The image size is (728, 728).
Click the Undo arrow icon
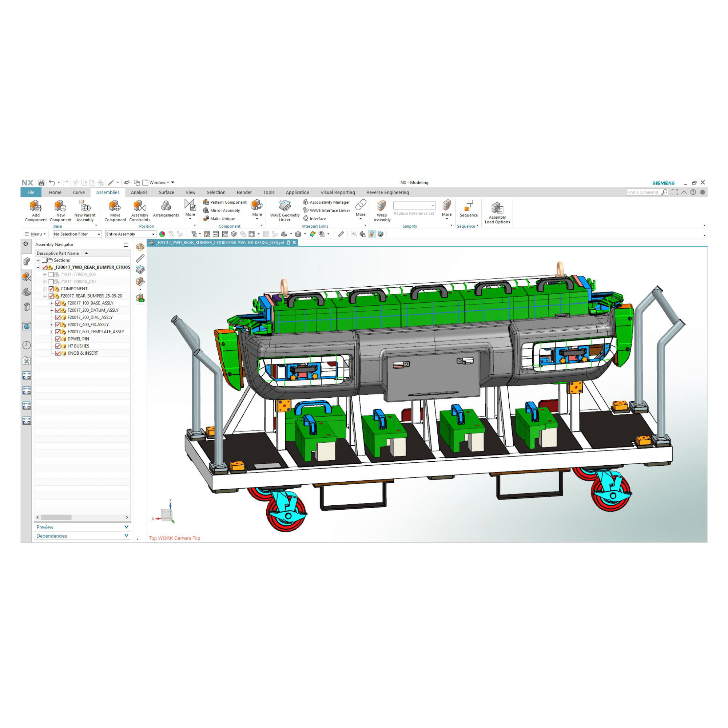pos(52,182)
